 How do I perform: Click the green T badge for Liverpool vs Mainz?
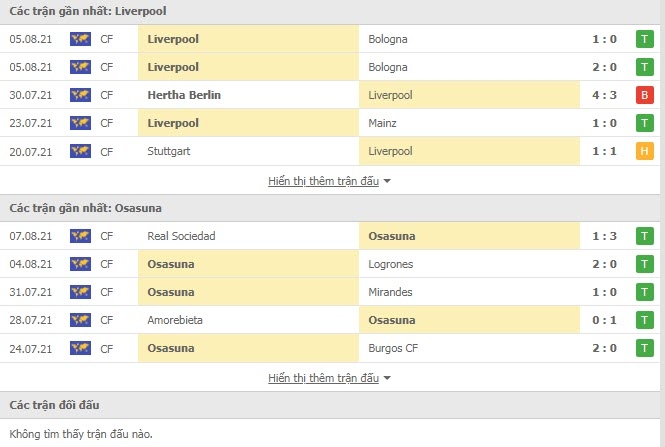(644, 123)
